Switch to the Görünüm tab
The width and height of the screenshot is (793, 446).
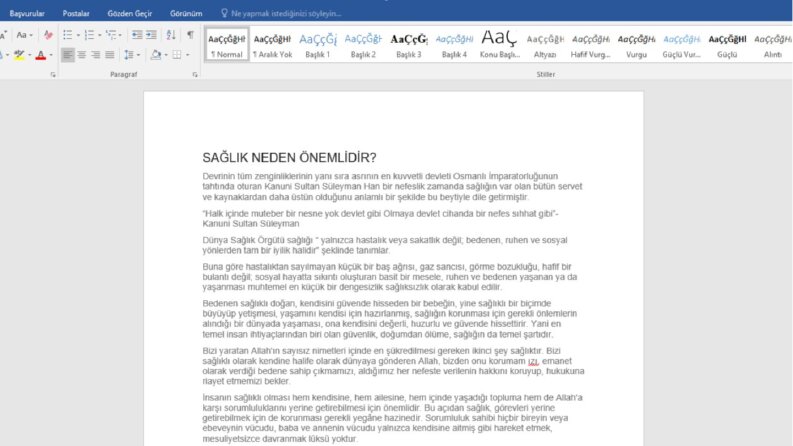point(186,14)
